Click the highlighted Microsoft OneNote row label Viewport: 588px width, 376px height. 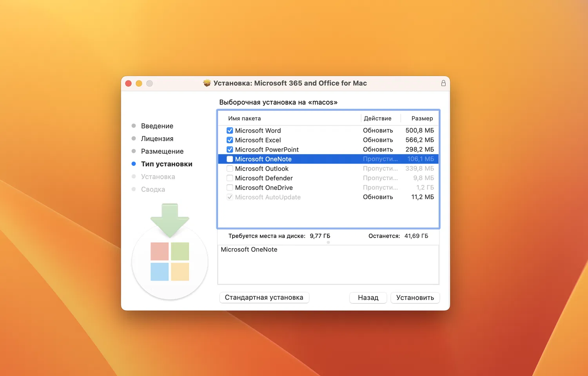(263, 159)
